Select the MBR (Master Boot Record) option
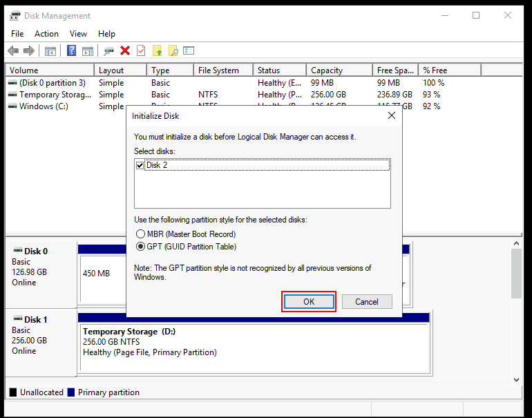532x418 pixels. pyautogui.click(x=141, y=234)
